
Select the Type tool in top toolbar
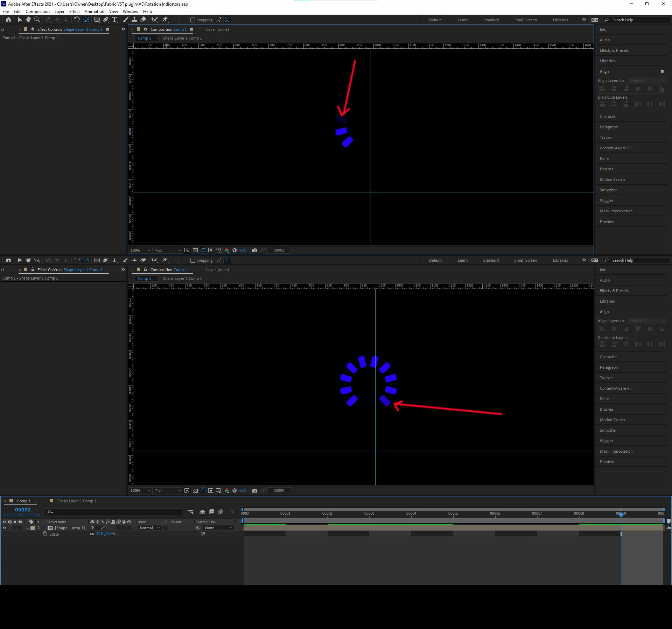point(114,20)
